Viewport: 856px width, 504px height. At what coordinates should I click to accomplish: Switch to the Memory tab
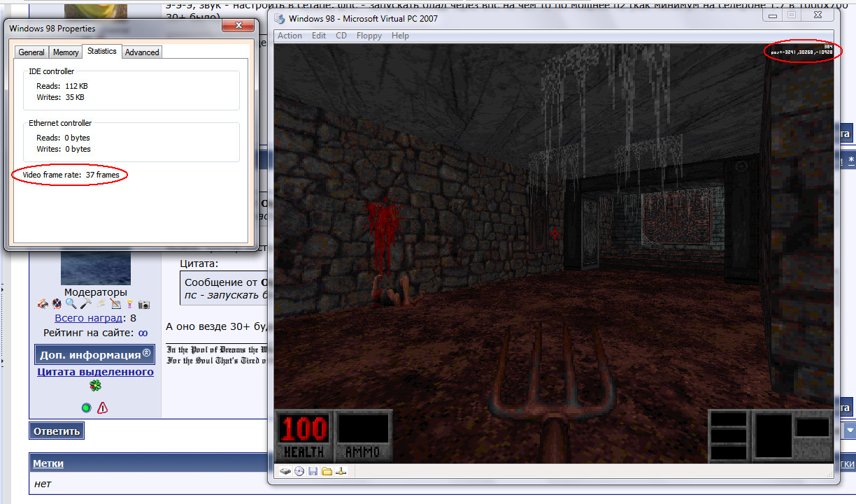(x=66, y=52)
